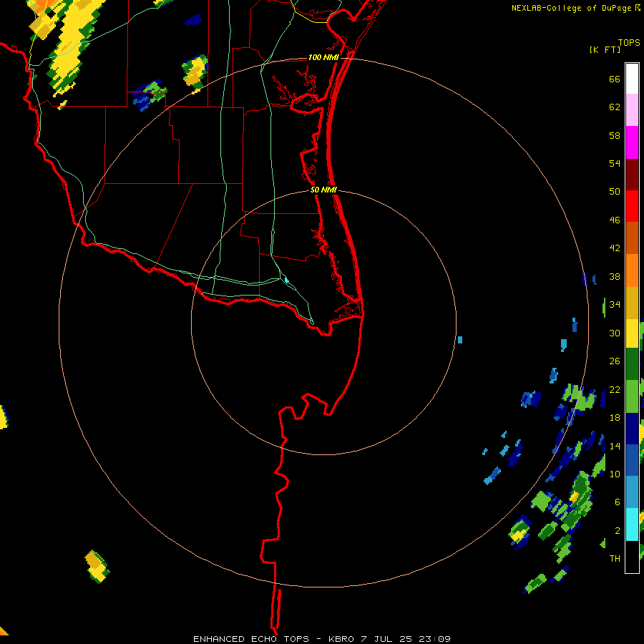The height and width of the screenshot is (644, 644).
Task: Select the light pink legend swatch
Action: (x=632, y=109)
